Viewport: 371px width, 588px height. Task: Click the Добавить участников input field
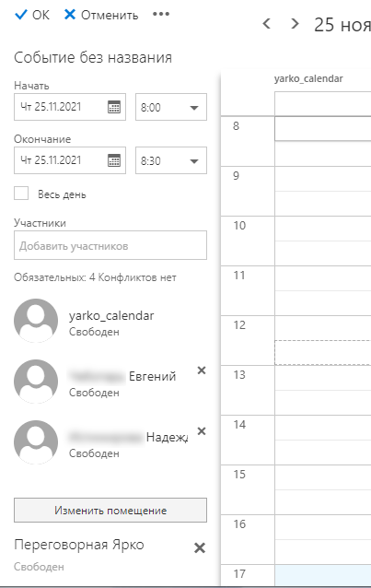110,245
